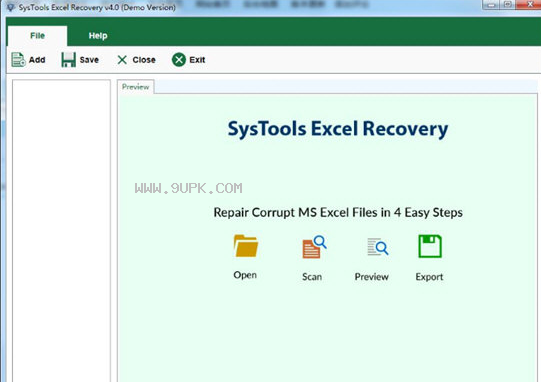Viewport: 541px width, 382px height.
Task: Click the Save floppy disk icon
Action: [x=68, y=60]
